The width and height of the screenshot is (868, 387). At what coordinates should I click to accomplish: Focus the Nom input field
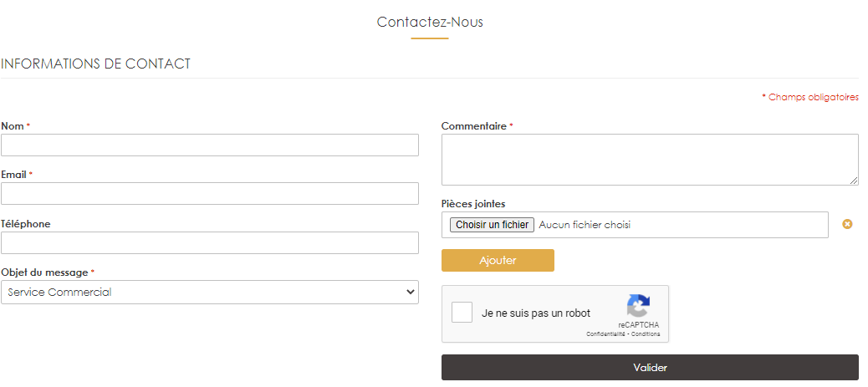pos(210,145)
